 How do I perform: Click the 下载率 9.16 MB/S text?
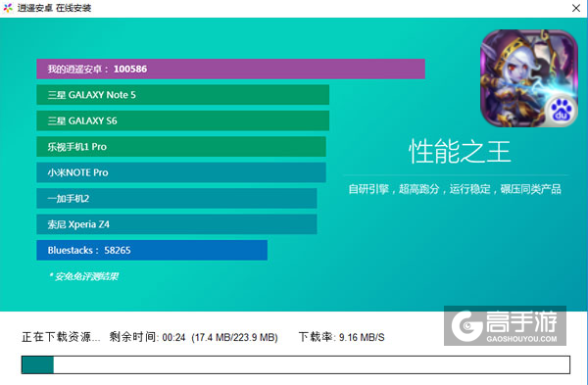coord(342,337)
